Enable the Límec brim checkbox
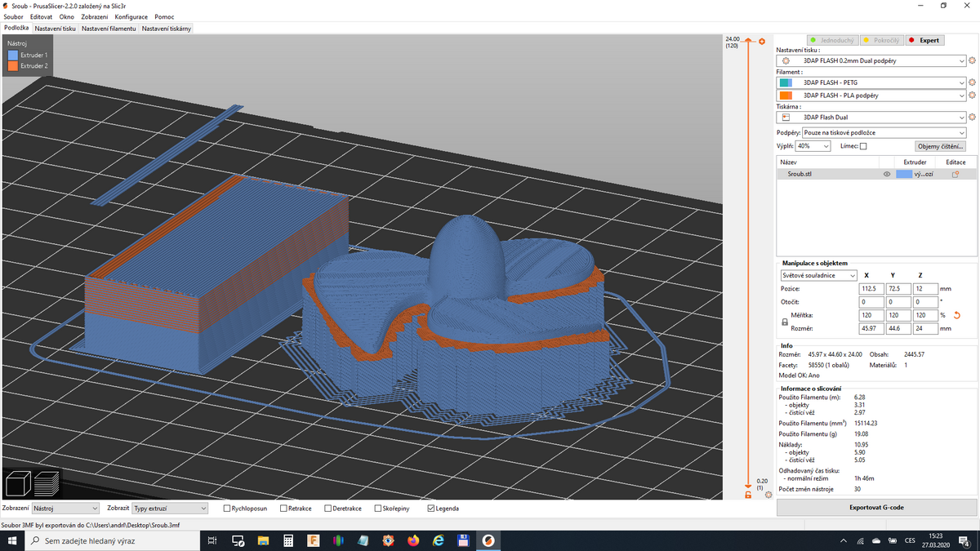 pos(863,146)
